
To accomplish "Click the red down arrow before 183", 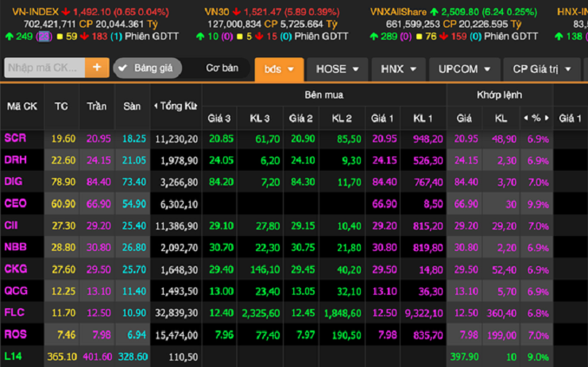I will (84, 37).
